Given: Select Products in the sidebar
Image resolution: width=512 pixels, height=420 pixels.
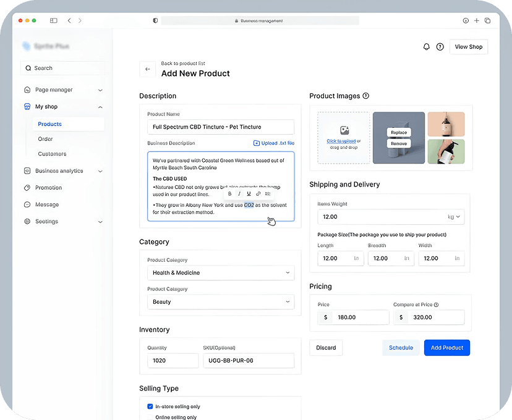Looking at the screenshot, I should coord(69,124).
